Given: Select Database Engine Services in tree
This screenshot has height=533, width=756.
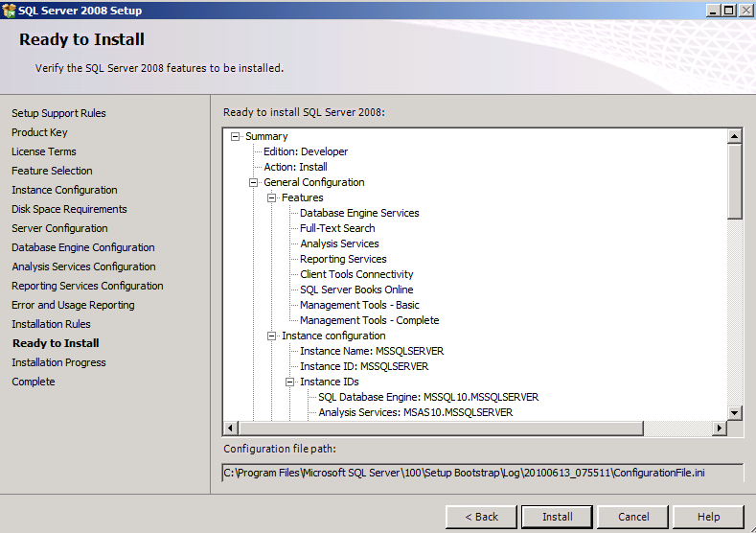Looking at the screenshot, I should 359,213.
